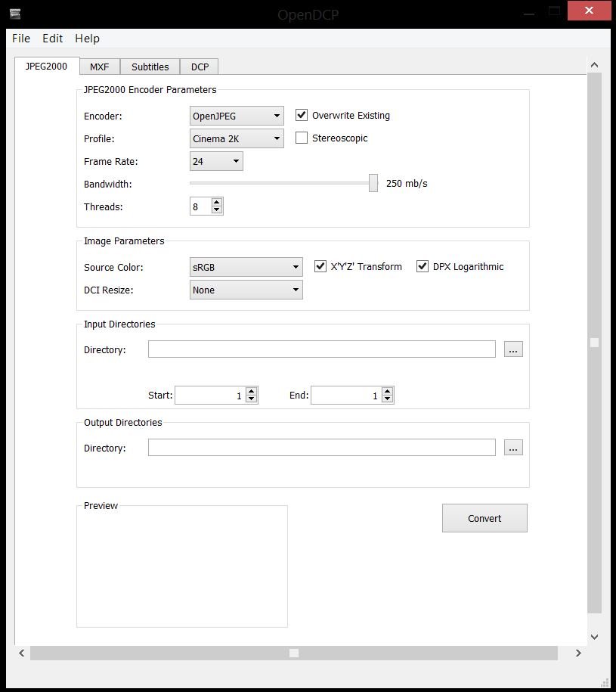Switch to the JPEG2000 tab
This screenshot has height=692, width=616.
(x=47, y=67)
